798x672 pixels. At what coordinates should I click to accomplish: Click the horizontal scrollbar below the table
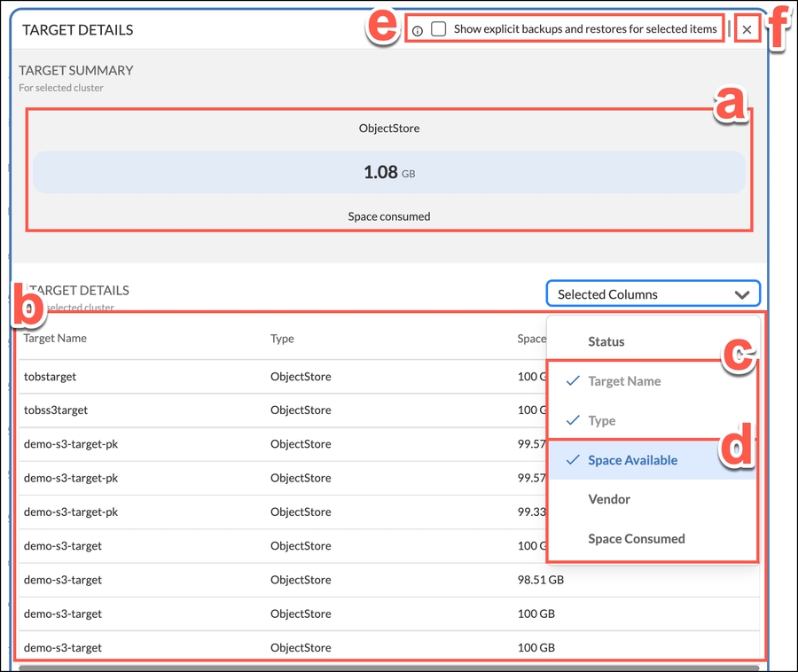click(388, 668)
